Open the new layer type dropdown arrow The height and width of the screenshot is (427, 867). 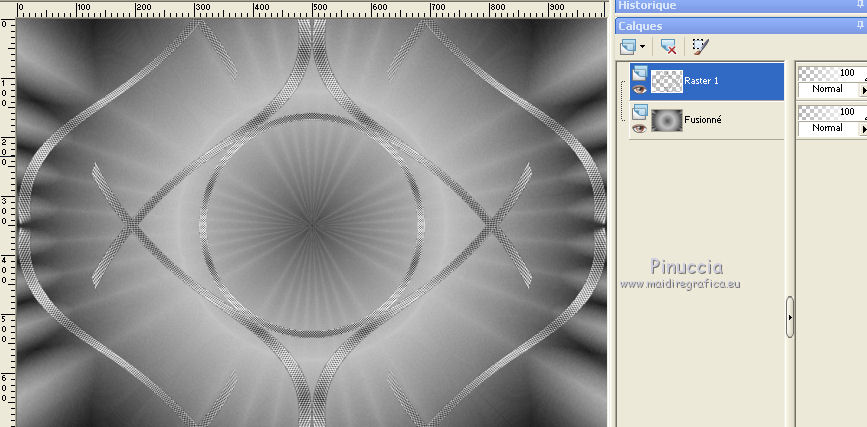[642, 48]
